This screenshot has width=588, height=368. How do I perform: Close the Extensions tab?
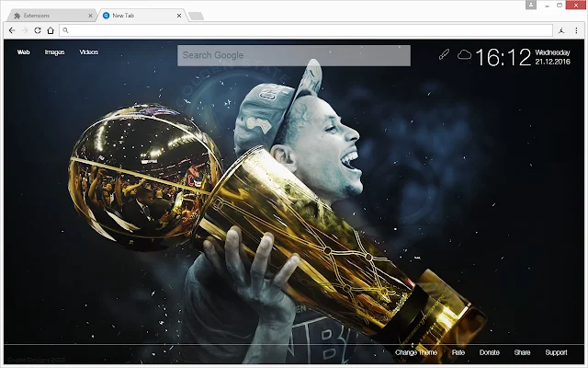(x=90, y=16)
